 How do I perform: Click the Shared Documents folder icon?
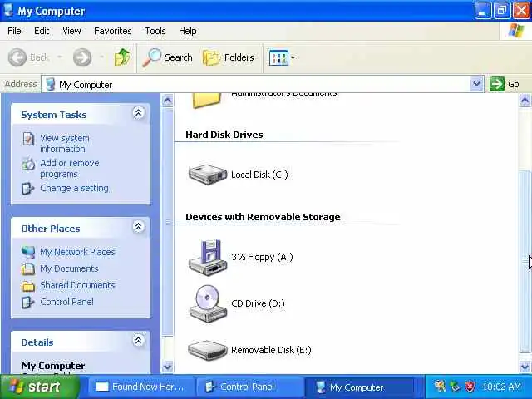(x=28, y=286)
